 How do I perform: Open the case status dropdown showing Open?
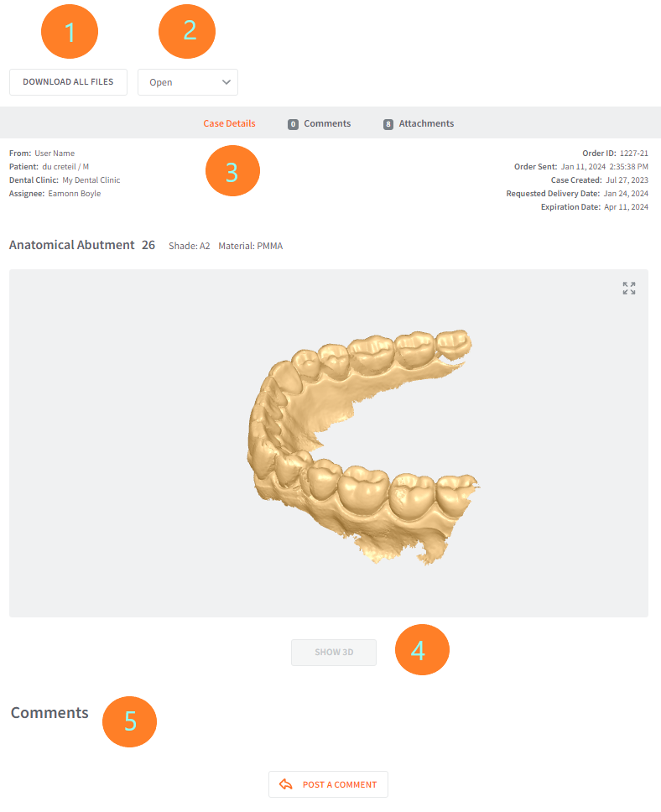188,82
